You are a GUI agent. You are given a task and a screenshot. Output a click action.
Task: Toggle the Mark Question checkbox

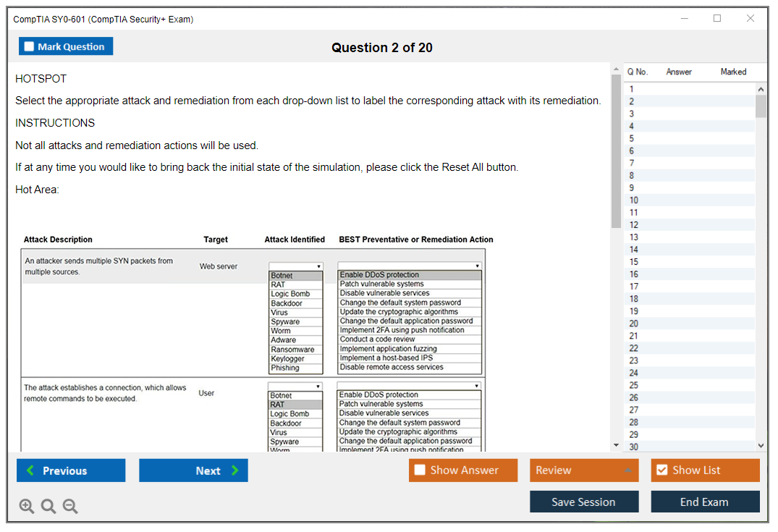click(x=29, y=46)
